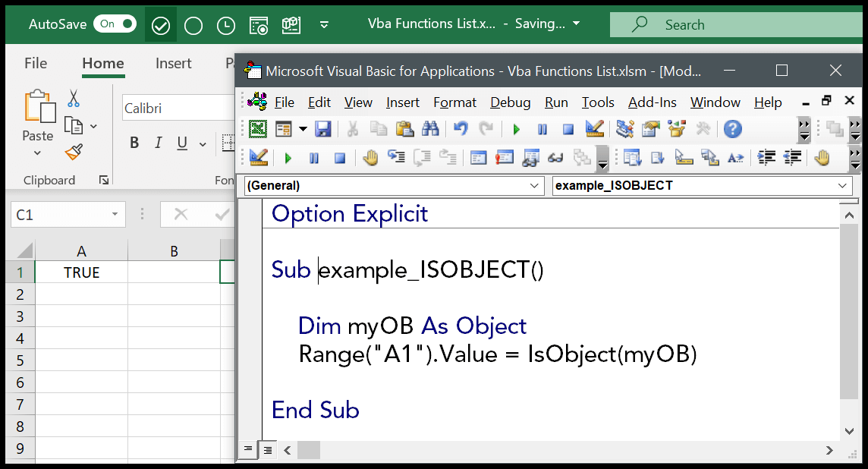Screen dimensions: 868x469
Task: Switch to the Insert ribbon tab
Action: (173, 63)
